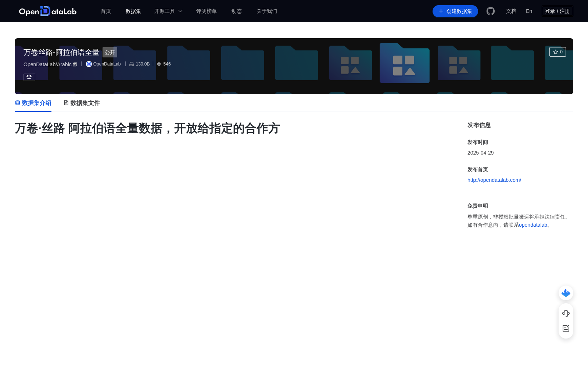Viewport: 588px width, 368px height.
Task: Click OpenDataLab/Arabic path text
Action: [47, 64]
